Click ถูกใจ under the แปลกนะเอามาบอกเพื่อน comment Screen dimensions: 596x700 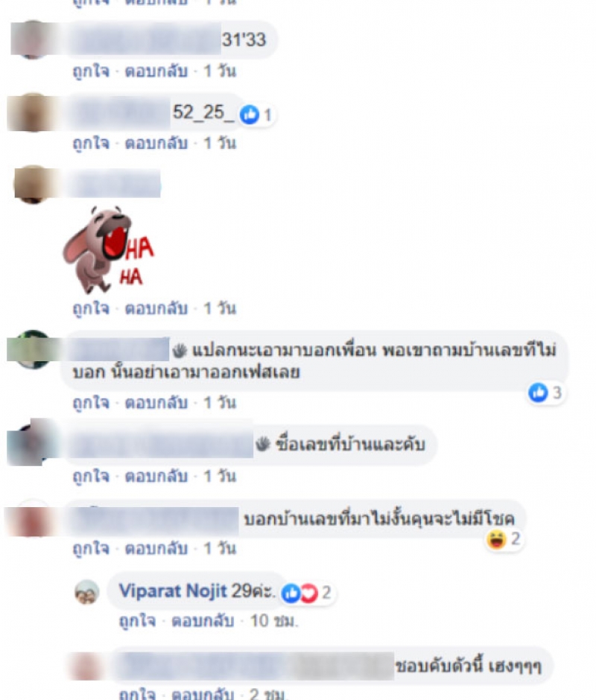[91, 403]
